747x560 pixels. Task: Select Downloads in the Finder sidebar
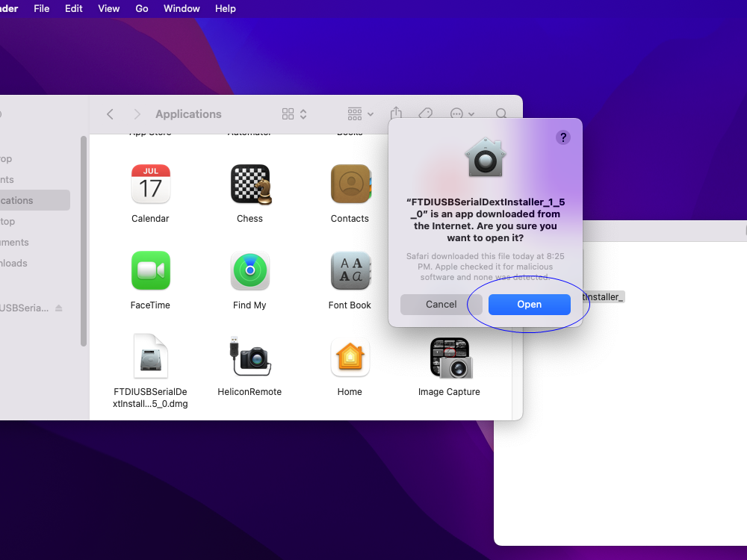(x=34, y=264)
